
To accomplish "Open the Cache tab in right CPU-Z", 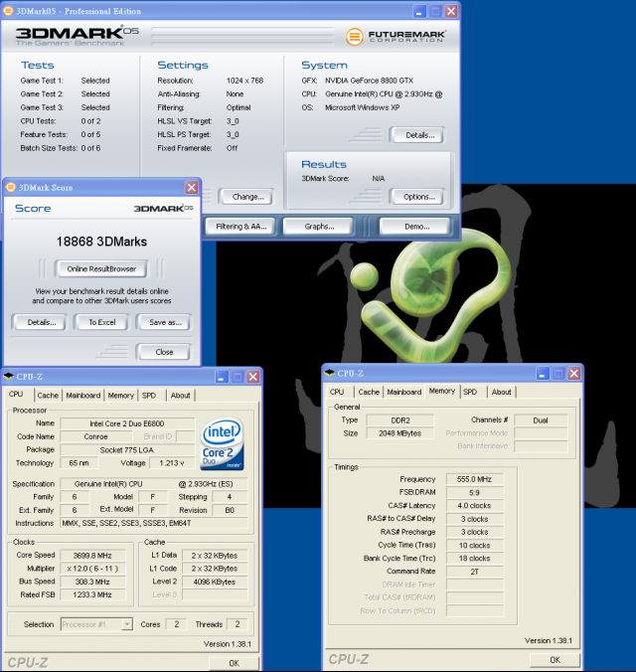I will [x=369, y=392].
